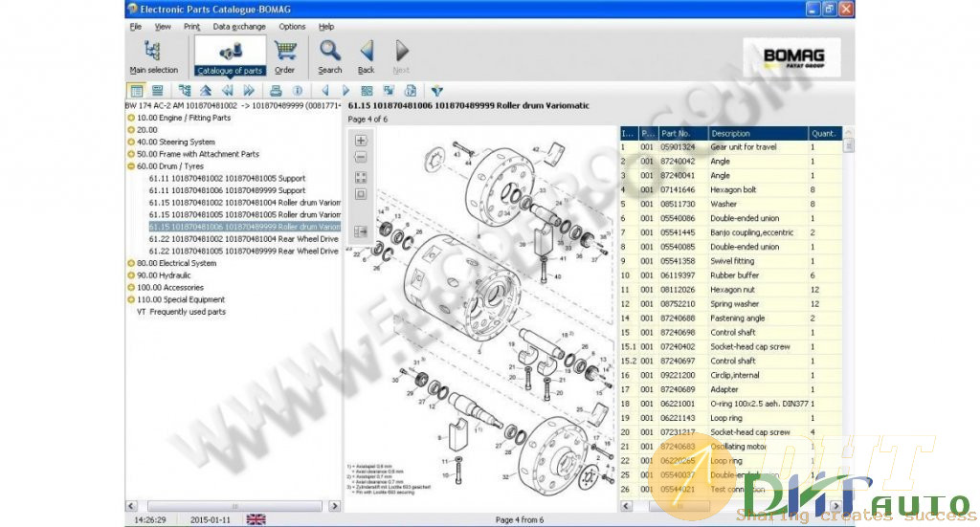Select Gear unit for travel row
Viewport: 980px width, 527px height.
[x=731, y=147]
